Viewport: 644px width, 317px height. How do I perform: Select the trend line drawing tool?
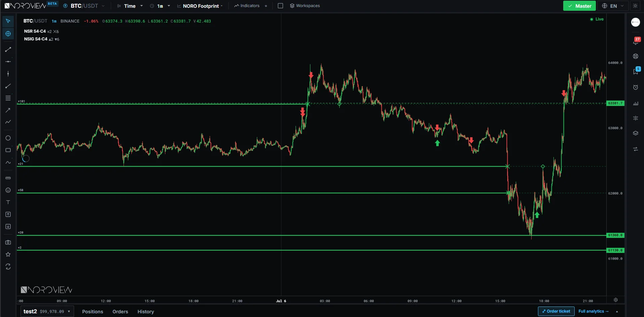pos(8,49)
